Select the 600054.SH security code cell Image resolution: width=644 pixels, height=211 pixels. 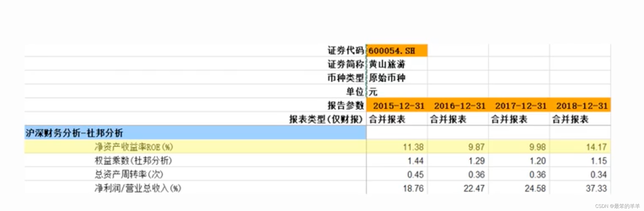tap(397, 51)
